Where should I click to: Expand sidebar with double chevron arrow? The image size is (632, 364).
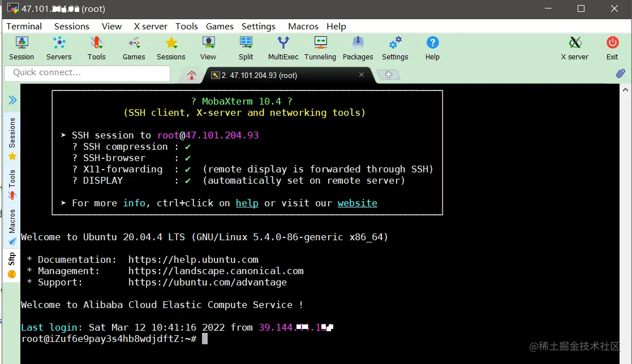(x=12, y=100)
